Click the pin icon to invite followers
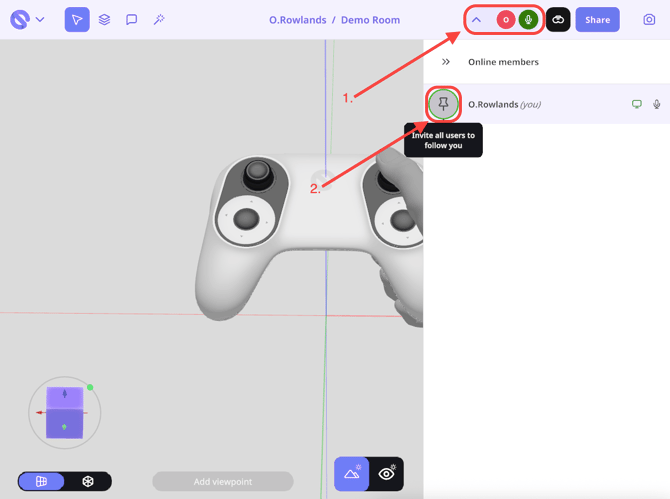This screenshot has width=670, height=499. coord(444,104)
